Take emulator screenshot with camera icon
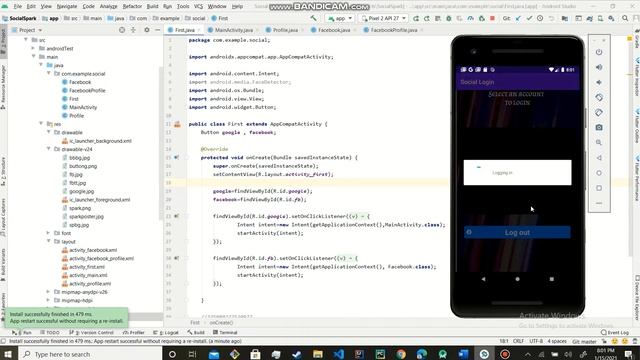The height and width of the screenshot is (360, 640). [599, 128]
